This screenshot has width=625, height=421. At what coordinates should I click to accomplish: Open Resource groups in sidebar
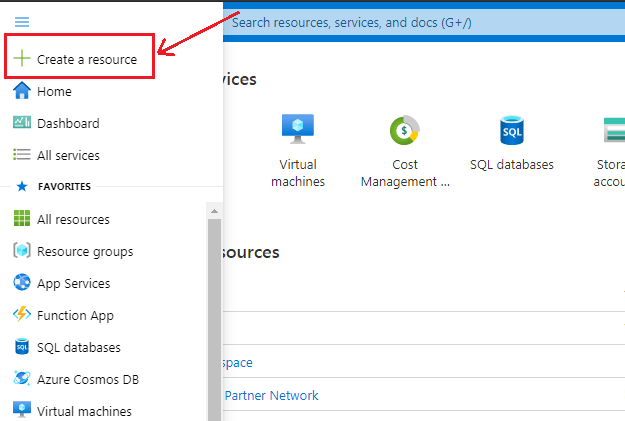85,252
